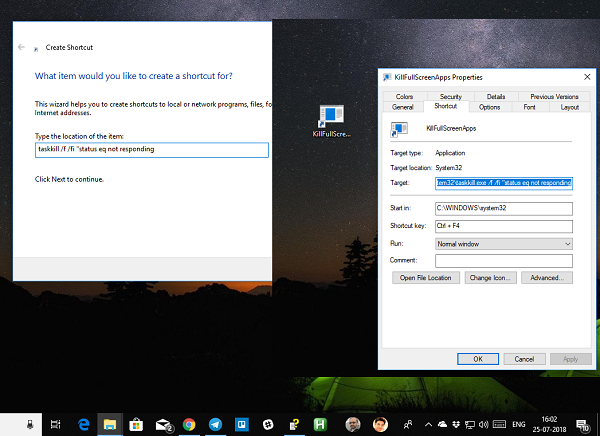Open Telegram from the taskbar

tap(215, 424)
